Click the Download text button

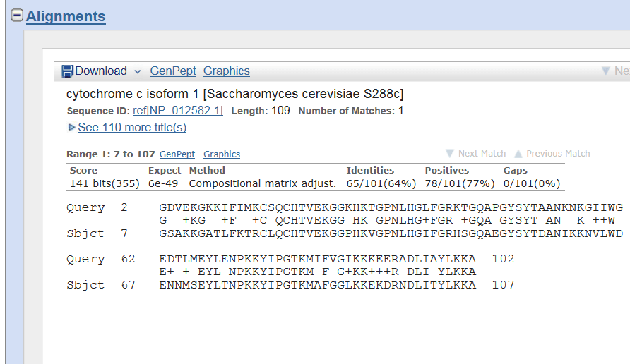click(101, 71)
